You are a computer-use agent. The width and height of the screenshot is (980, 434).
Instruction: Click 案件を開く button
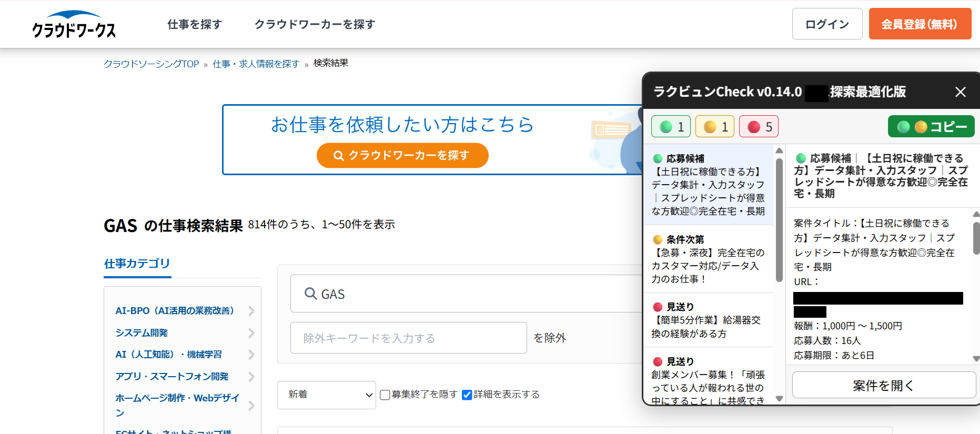pos(884,385)
